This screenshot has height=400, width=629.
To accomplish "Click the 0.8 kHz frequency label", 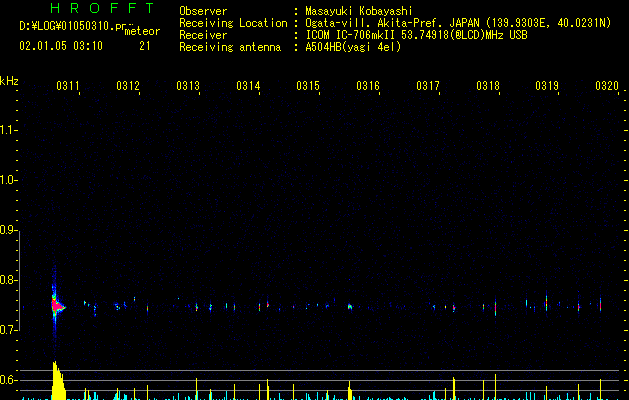I will tap(8, 280).
